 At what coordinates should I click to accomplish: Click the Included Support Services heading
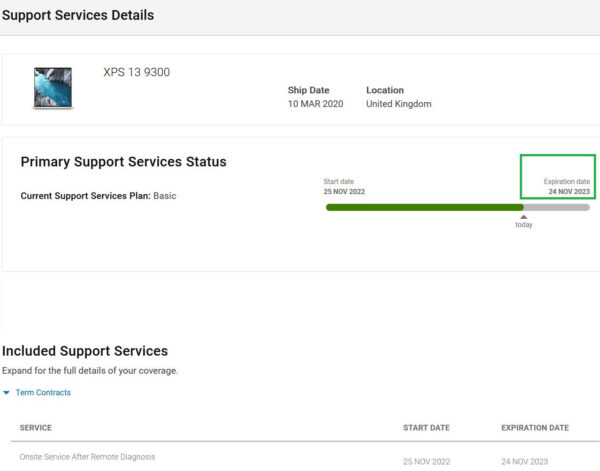[x=85, y=351]
